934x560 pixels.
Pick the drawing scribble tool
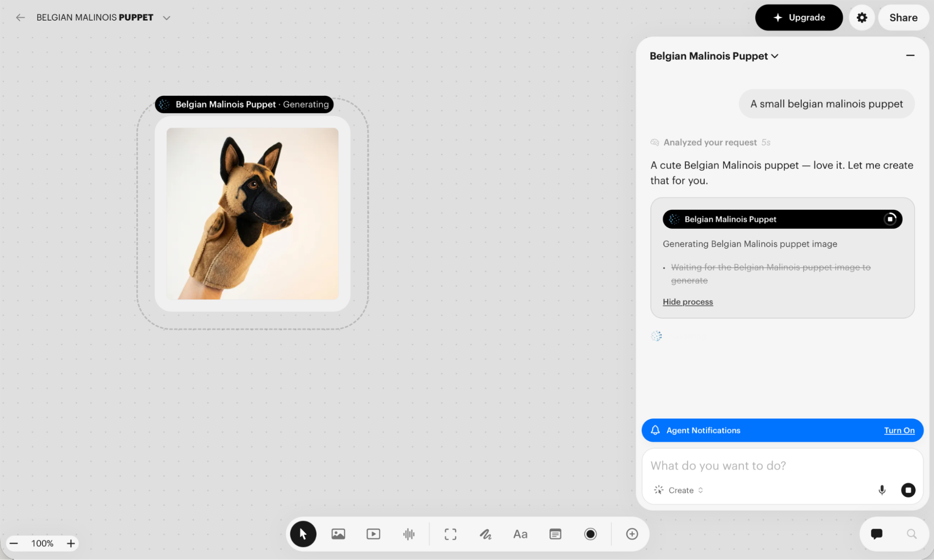(485, 533)
